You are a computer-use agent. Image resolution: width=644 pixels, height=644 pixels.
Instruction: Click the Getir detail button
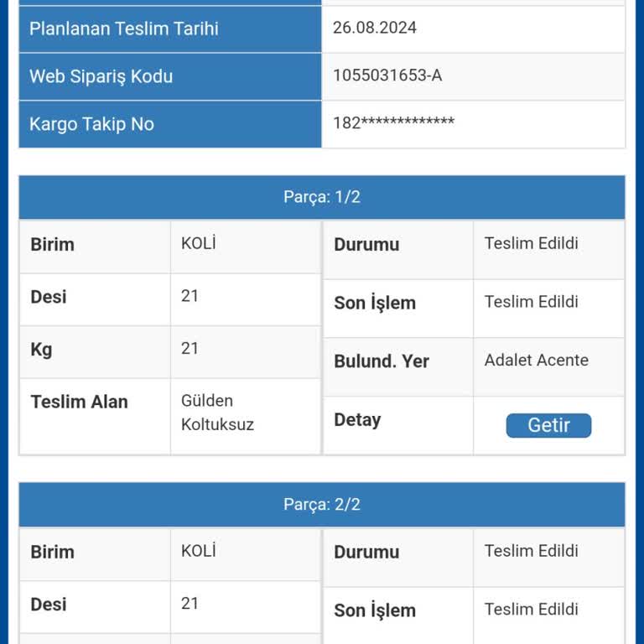548,425
